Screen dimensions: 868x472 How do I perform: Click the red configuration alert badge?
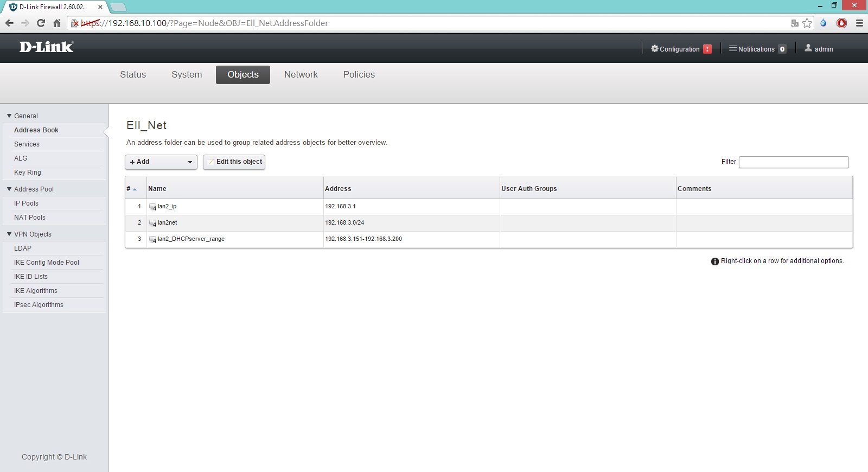click(707, 49)
